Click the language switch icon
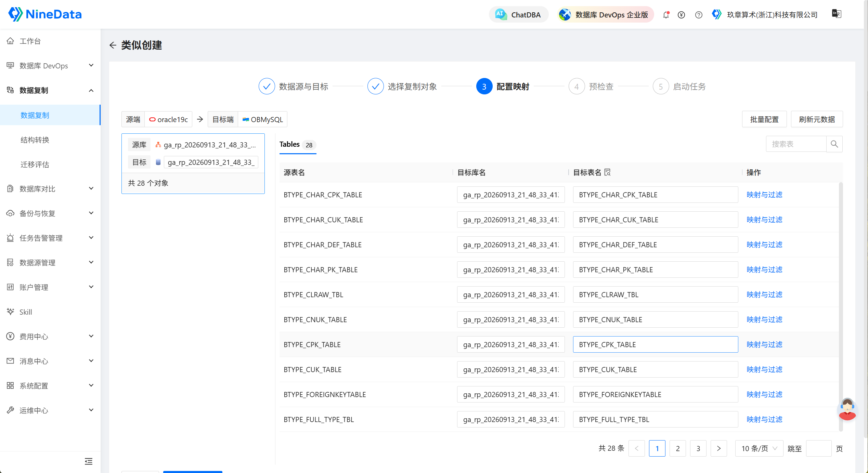Screen dimensions: 868x473 (x=837, y=14)
